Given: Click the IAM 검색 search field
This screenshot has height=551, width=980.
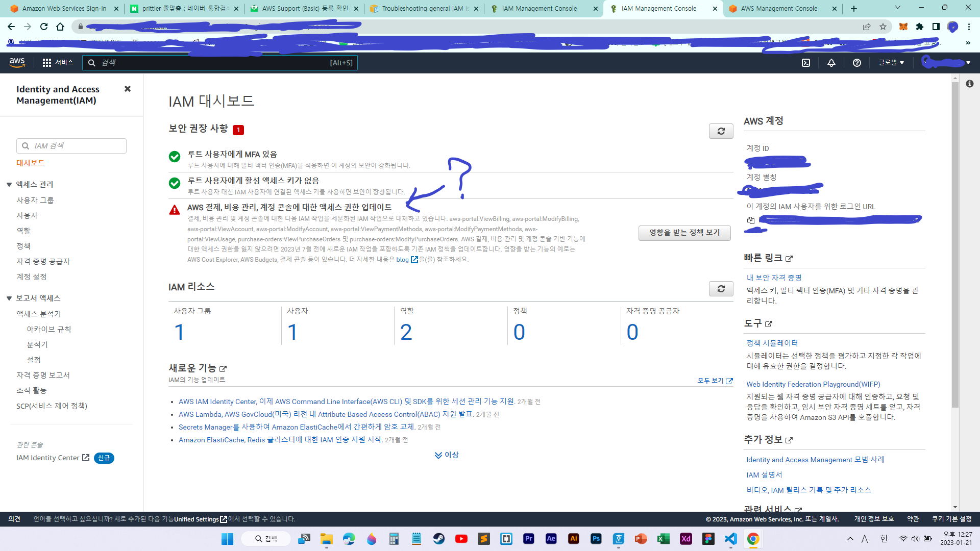Looking at the screenshot, I should pos(71,146).
